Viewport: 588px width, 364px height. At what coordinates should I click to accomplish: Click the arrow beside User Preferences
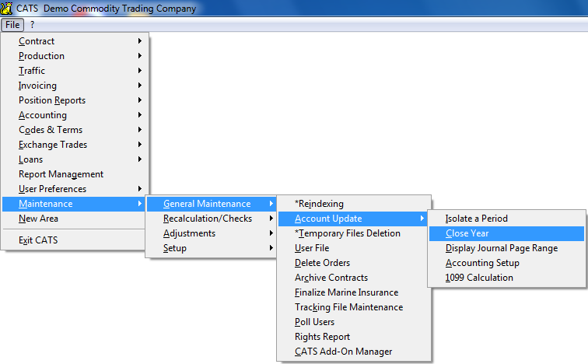[140, 189]
